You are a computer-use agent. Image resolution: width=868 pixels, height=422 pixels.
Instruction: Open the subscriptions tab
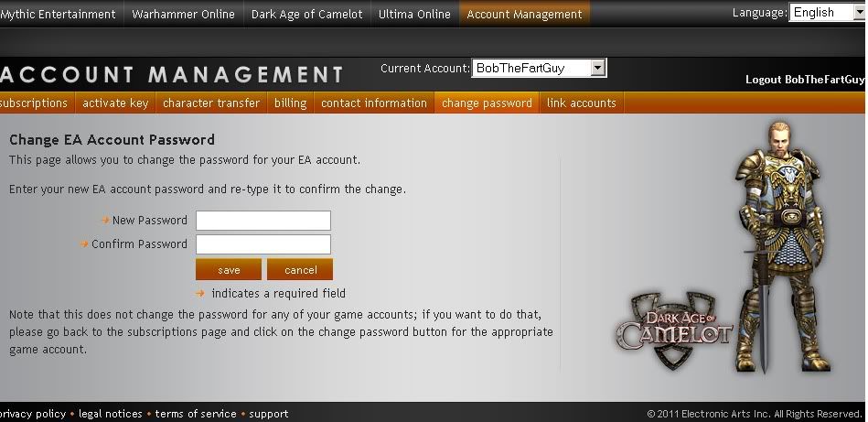35,103
